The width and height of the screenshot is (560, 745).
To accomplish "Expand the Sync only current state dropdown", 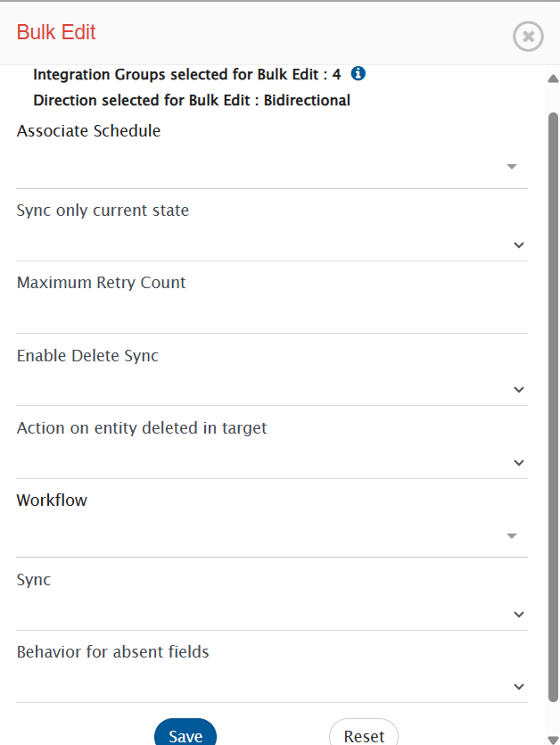I will (x=519, y=245).
